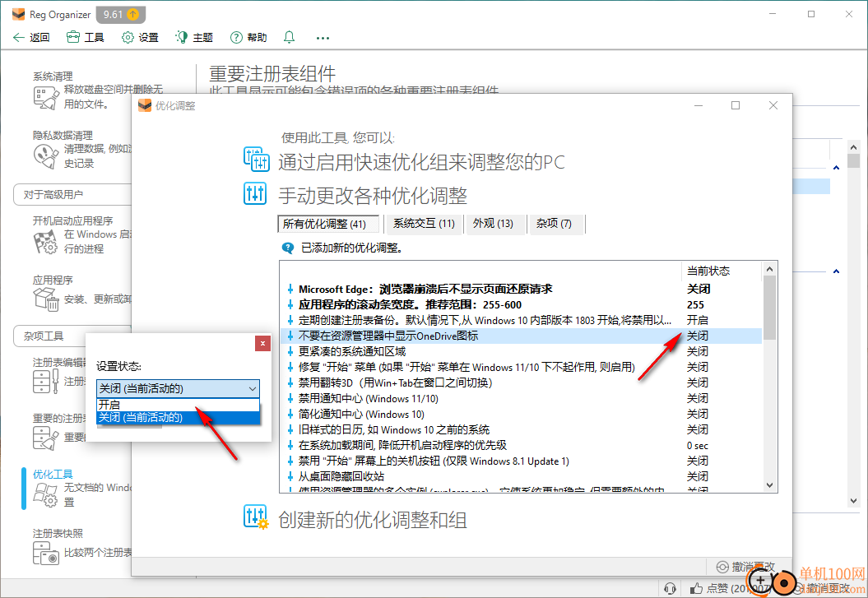Viewport: 868px width, 598px height.
Task: Open the 主题 theme menu
Action: point(193,37)
